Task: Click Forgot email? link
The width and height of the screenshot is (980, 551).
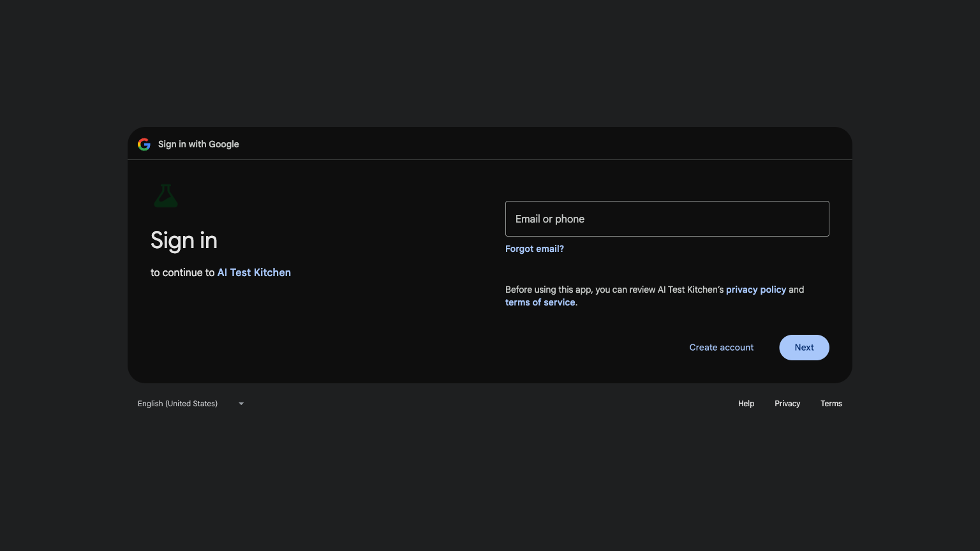Action: [x=535, y=249]
